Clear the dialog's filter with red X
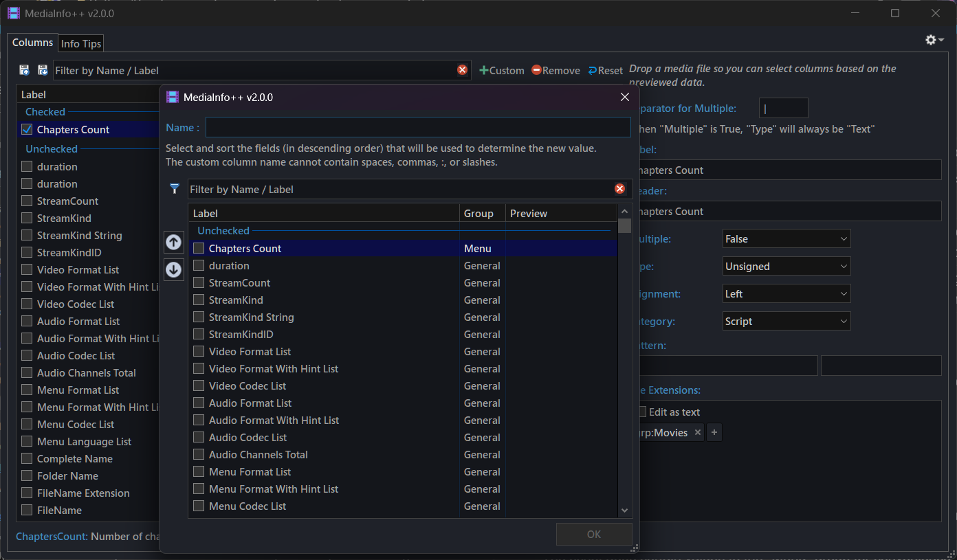957x560 pixels. click(619, 189)
